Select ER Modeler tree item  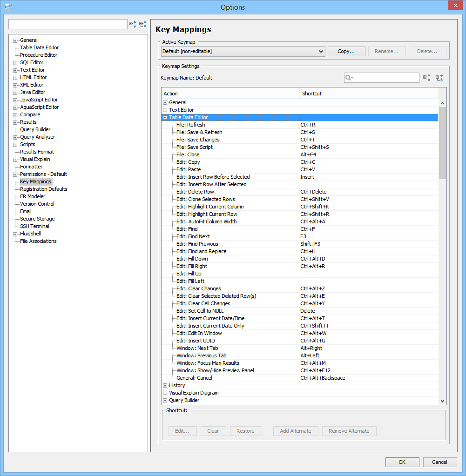(33, 196)
